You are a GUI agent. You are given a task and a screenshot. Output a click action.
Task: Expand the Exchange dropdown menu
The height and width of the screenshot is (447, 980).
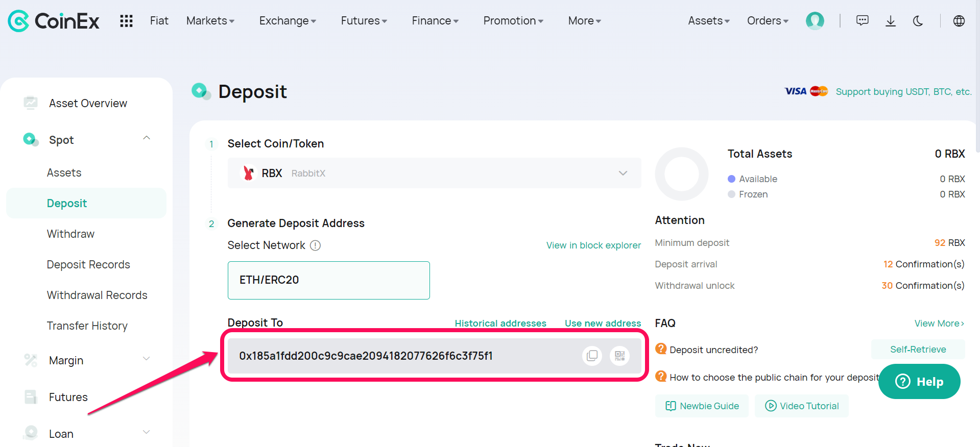click(x=288, y=21)
